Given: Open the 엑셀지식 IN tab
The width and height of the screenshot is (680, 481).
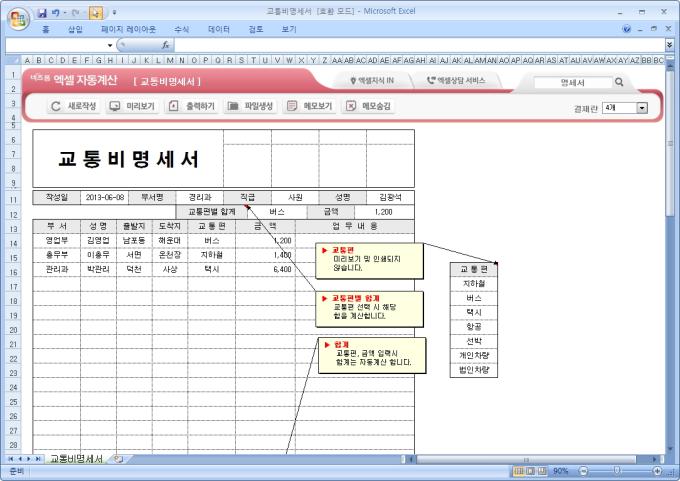Looking at the screenshot, I should [373, 81].
